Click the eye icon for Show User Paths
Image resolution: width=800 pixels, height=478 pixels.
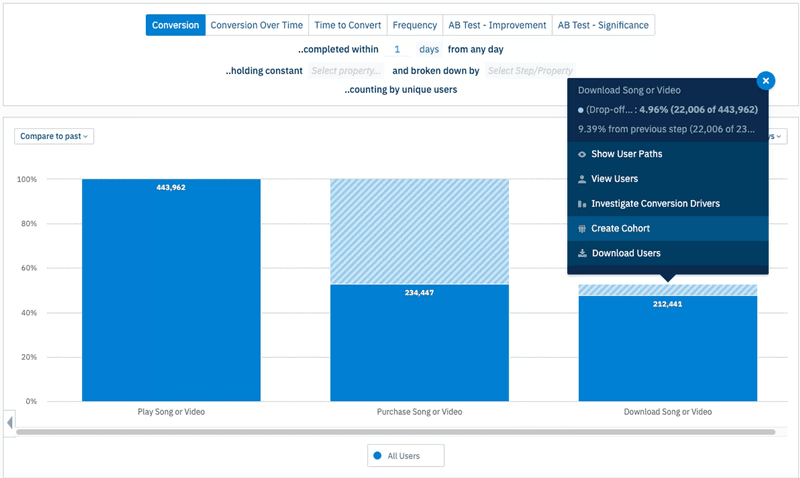(x=582, y=154)
